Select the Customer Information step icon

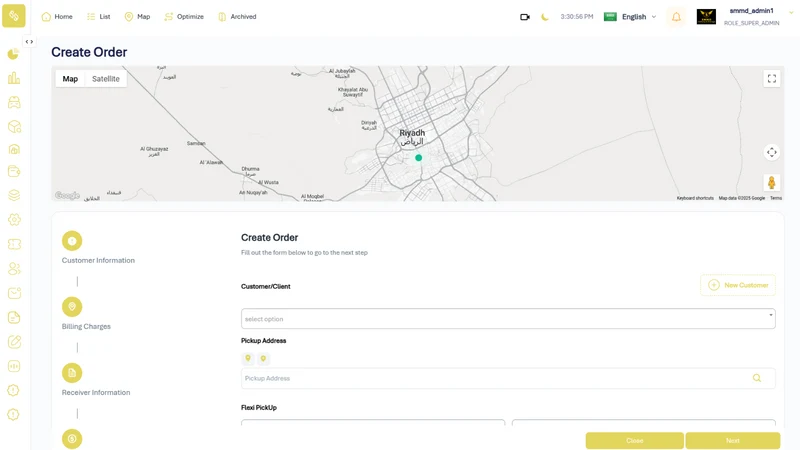[72, 241]
